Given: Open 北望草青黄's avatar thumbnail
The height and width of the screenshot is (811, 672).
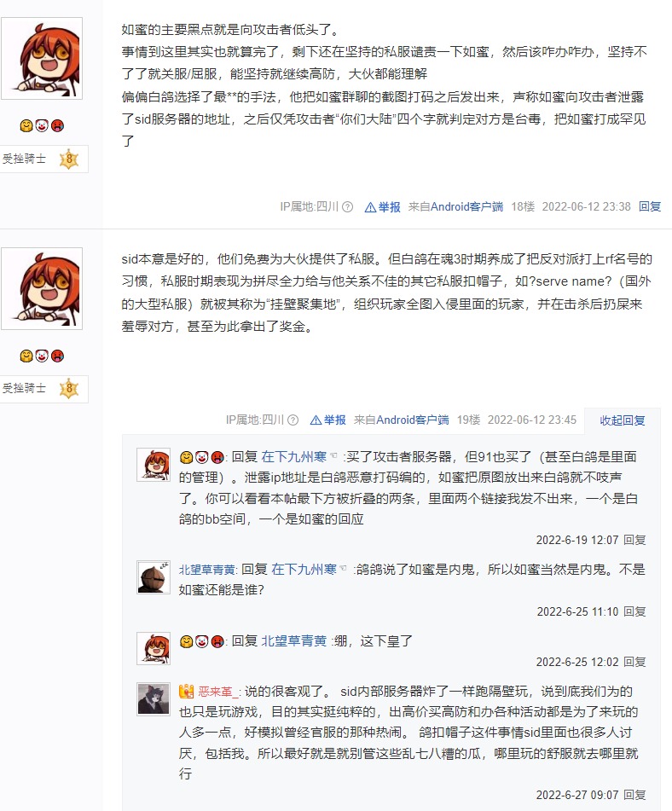Looking at the screenshot, I should coord(154,576).
